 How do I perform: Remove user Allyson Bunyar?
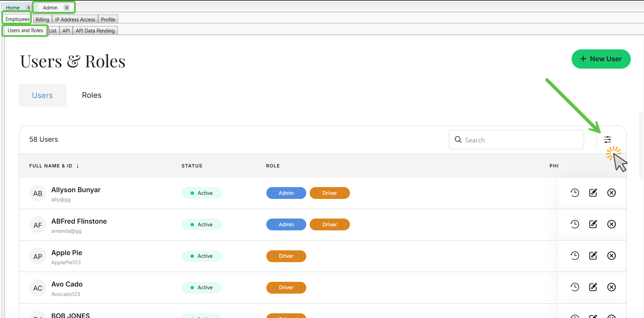pos(611,193)
